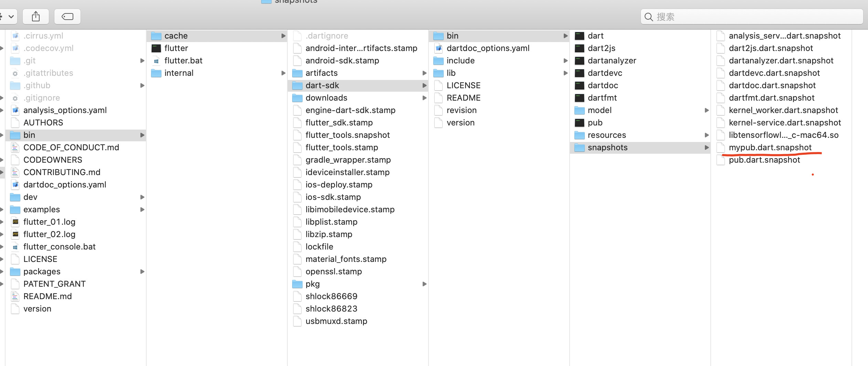Select the downloads folder icon
Image resolution: width=868 pixels, height=366 pixels.
pyautogui.click(x=297, y=98)
